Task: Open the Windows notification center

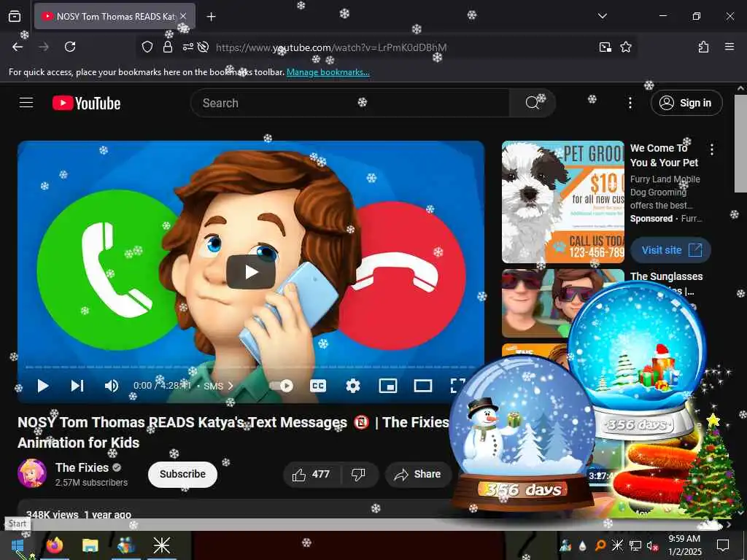Action: click(723, 545)
